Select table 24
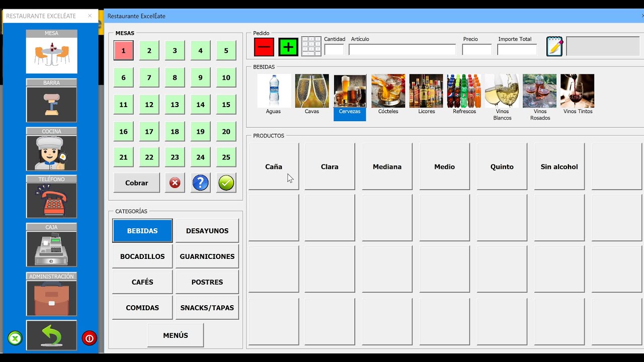The height and width of the screenshot is (362, 644). click(200, 157)
